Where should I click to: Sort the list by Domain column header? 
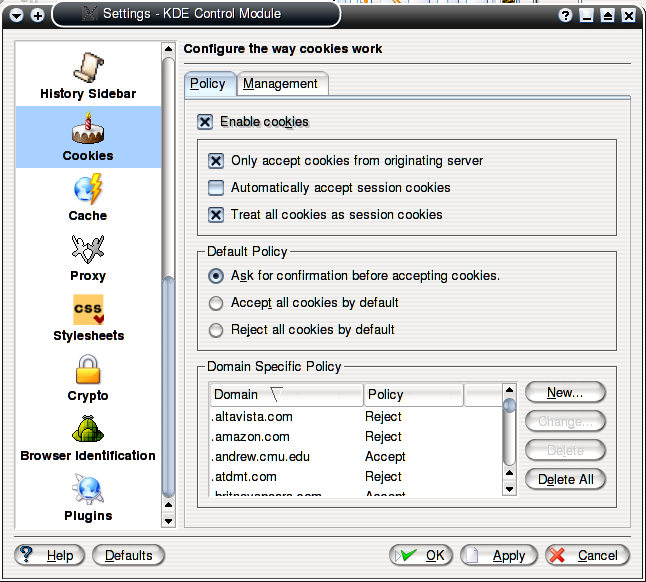click(x=285, y=395)
